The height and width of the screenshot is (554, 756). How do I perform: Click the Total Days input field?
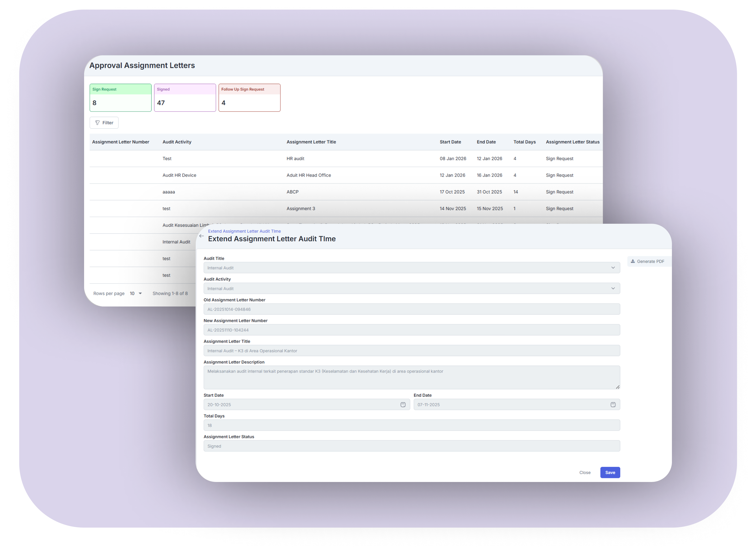[x=411, y=425]
